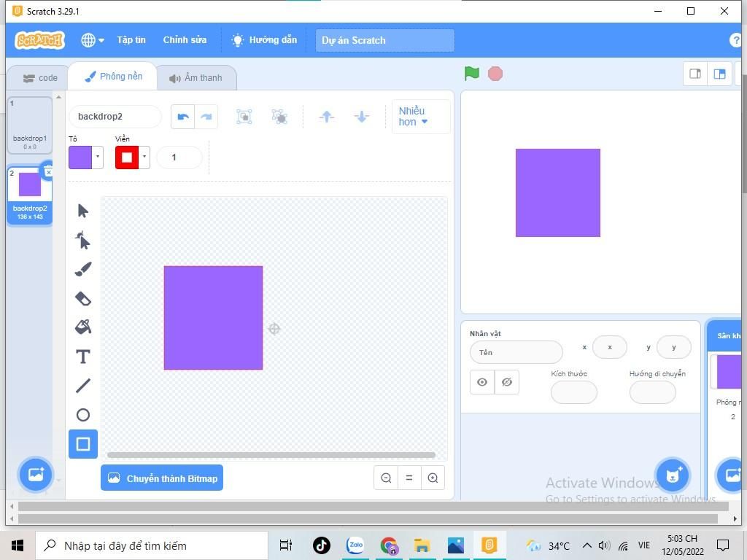
Task: Reset canvas zoom with equals button
Action: [409, 478]
